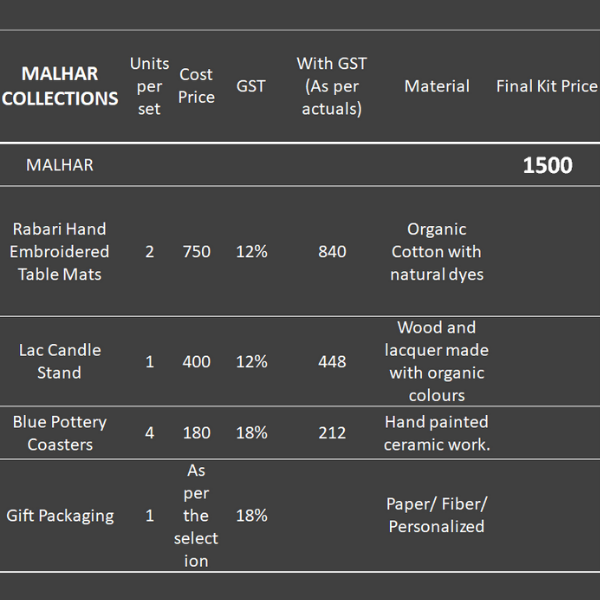This screenshot has width=600, height=600.
Task: Select the Lac Candle Stand cell
Action: coord(60,361)
